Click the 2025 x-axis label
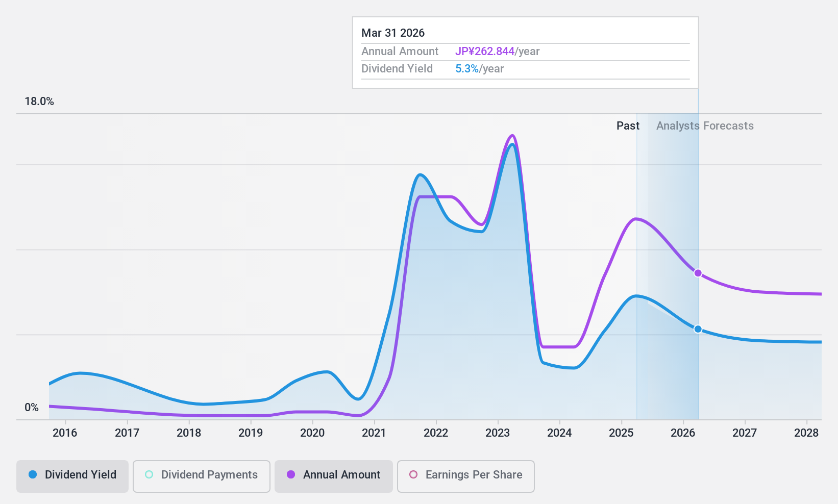 coord(621,433)
